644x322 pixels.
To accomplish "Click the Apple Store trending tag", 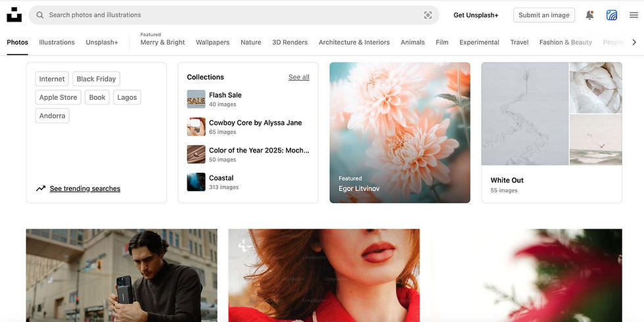I will (58, 97).
